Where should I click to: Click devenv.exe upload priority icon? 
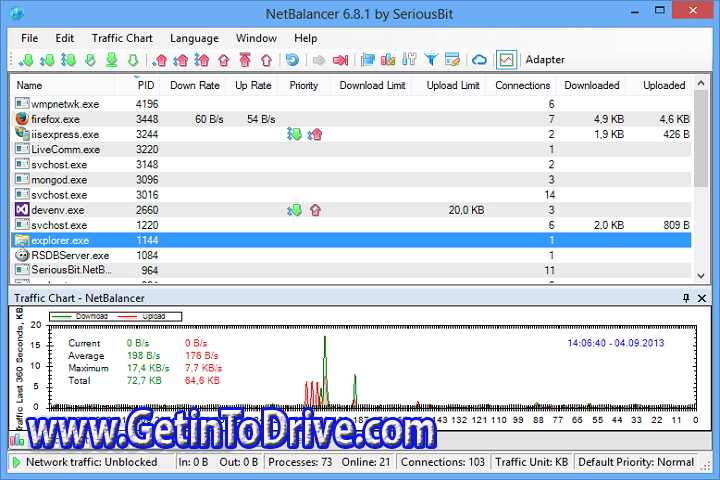pyautogui.click(x=315, y=210)
